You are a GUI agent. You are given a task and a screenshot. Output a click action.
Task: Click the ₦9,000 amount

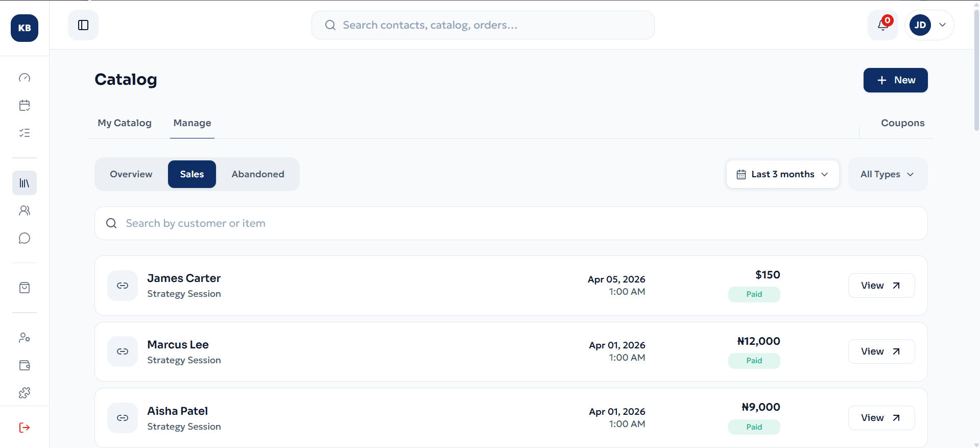coord(761,407)
